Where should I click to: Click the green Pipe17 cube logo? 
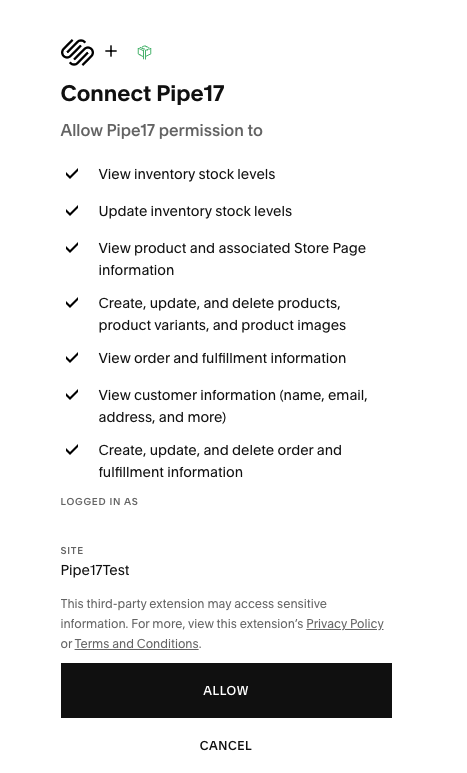click(x=144, y=52)
